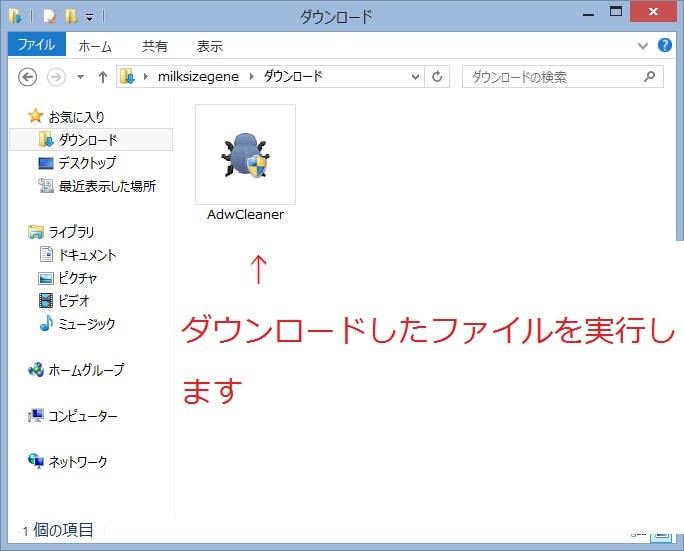Click the search magnifier icon
The width and height of the screenshot is (684, 551).
(x=649, y=77)
